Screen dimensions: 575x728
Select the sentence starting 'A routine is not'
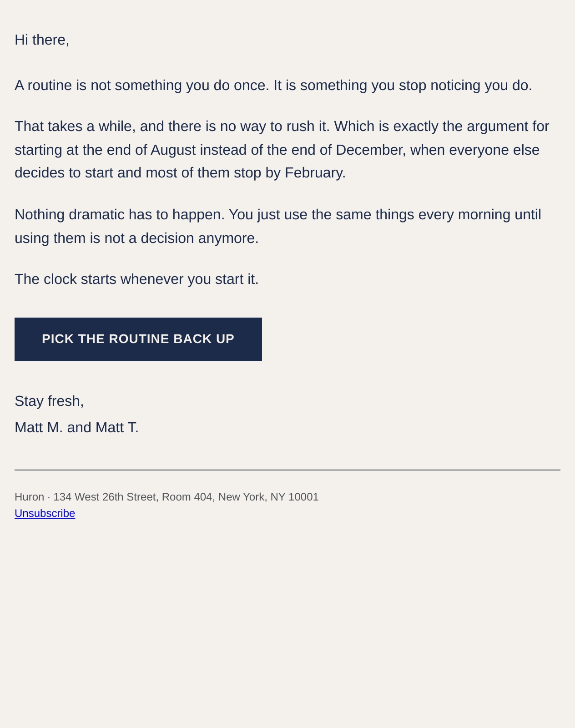point(142,86)
